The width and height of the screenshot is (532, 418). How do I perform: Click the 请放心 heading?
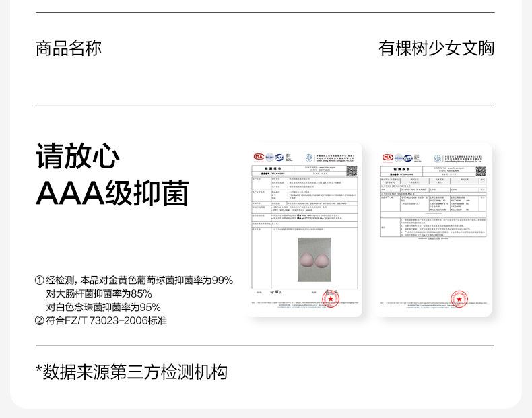point(77,156)
